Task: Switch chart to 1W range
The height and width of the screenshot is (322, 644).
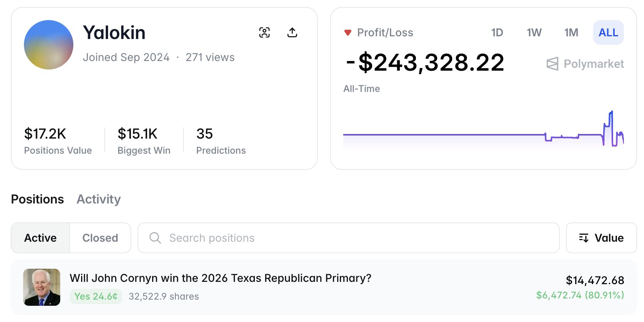Action: coord(534,32)
